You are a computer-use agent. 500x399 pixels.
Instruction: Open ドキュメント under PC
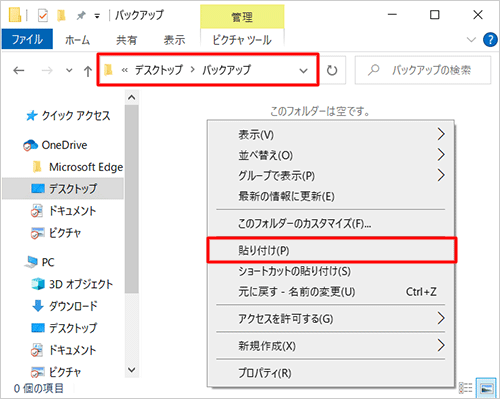point(72,350)
